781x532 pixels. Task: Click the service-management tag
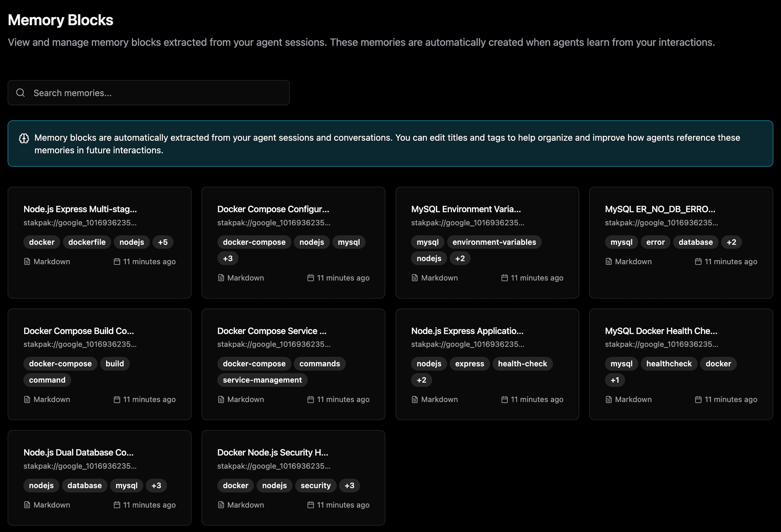262,380
